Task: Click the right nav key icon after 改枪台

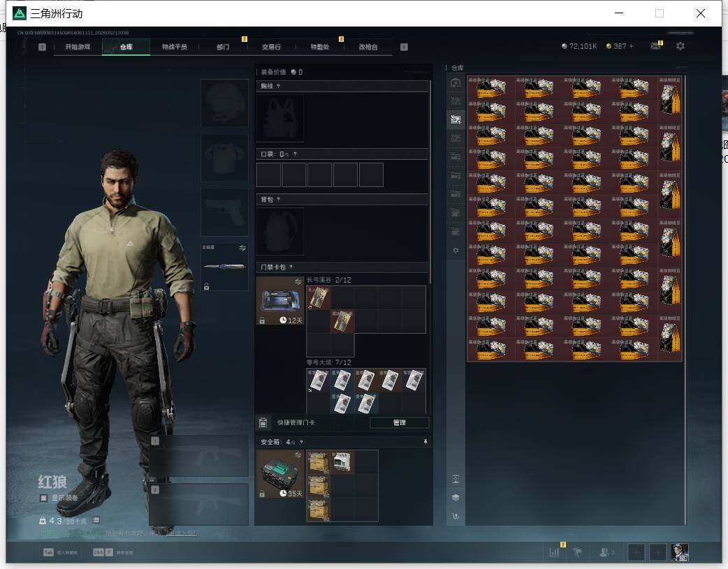Action: (404, 47)
